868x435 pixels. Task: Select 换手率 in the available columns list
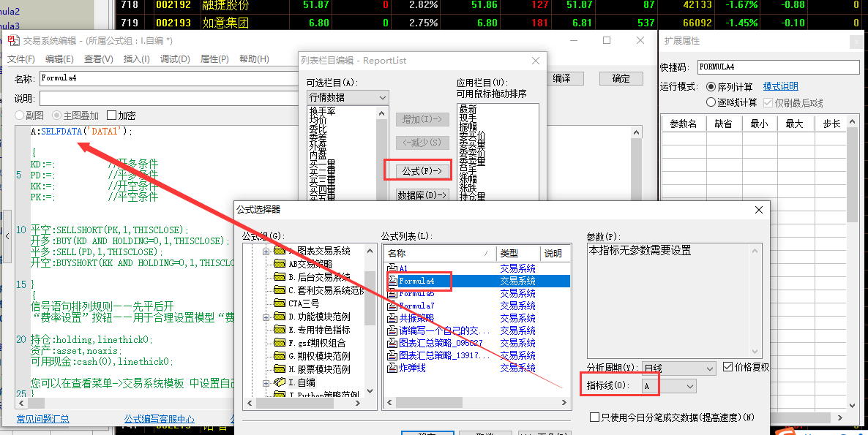[322, 111]
